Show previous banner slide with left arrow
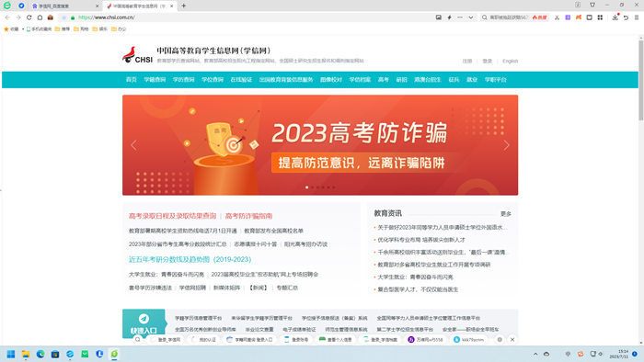The width and height of the screenshot is (644, 362). click(133, 145)
